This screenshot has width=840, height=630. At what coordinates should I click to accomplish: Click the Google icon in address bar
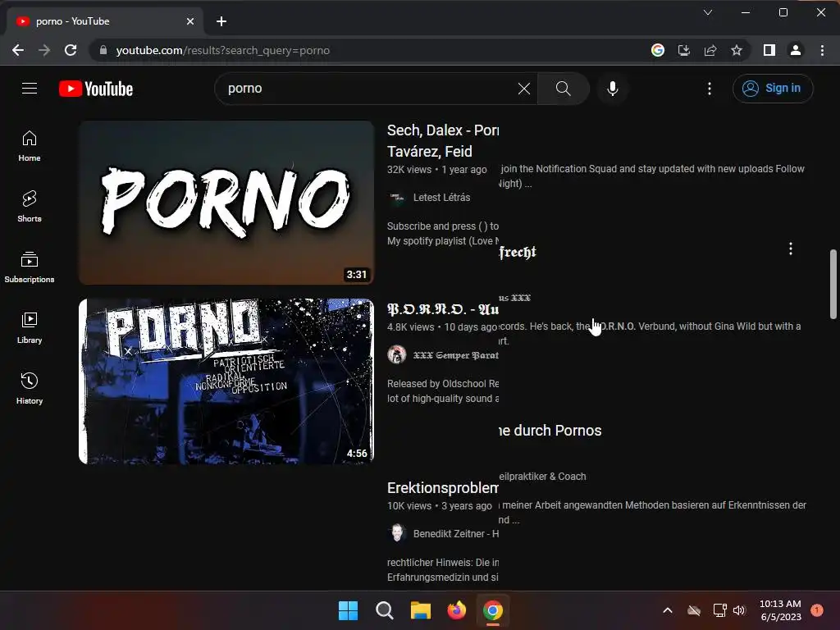pos(658,50)
